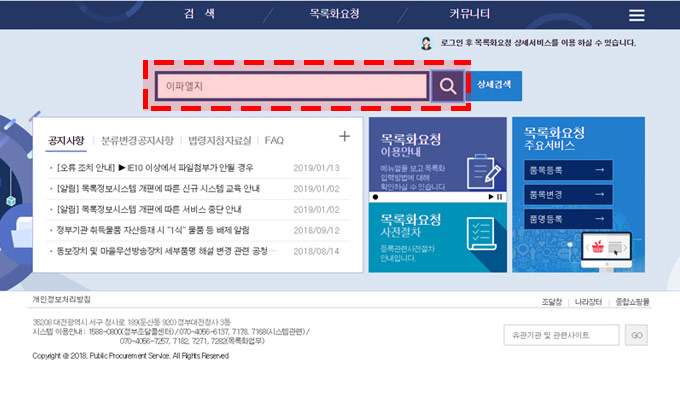This screenshot has width=680, height=393.
Task: Open notice about IE10 파일첨부 오류
Action: tap(155, 168)
